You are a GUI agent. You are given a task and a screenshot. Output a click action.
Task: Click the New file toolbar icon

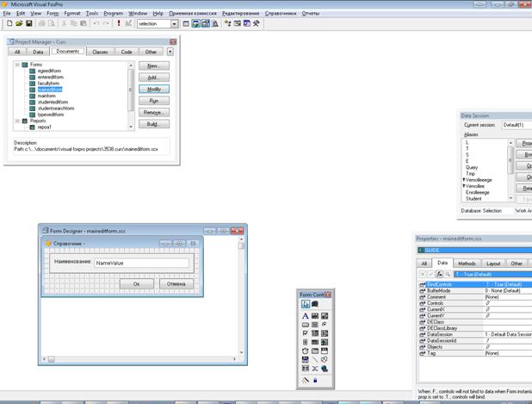pos(9,23)
